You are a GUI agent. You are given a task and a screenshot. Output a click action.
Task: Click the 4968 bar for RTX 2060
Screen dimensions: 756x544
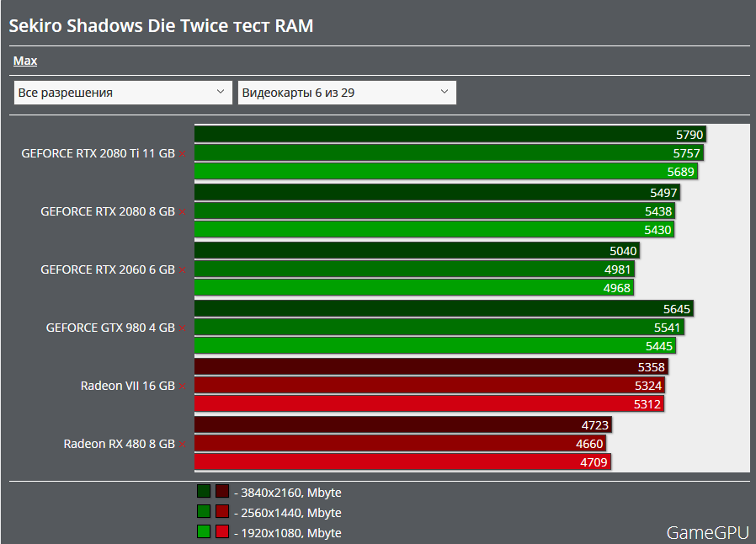click(414, 287)
